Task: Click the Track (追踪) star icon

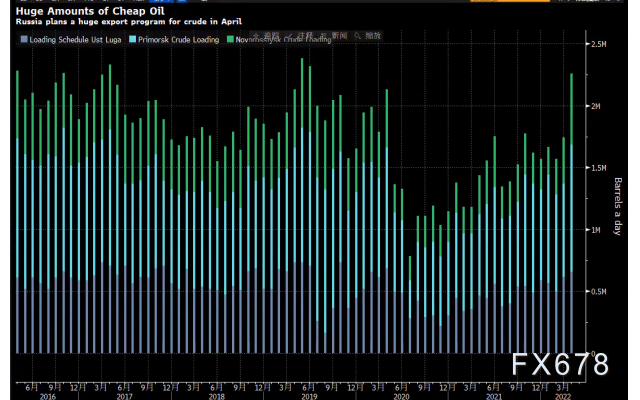Action: click(x=256, y=36)
